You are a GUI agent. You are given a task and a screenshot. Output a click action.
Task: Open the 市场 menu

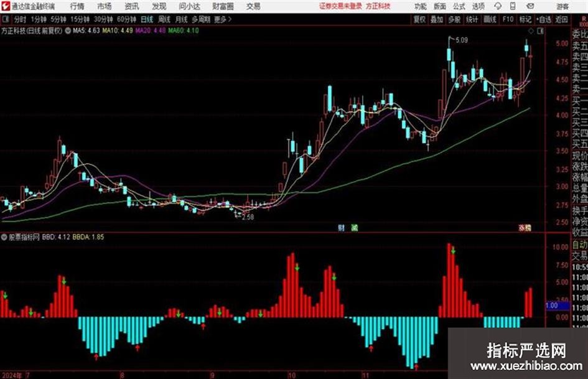[x=105, y=6]
